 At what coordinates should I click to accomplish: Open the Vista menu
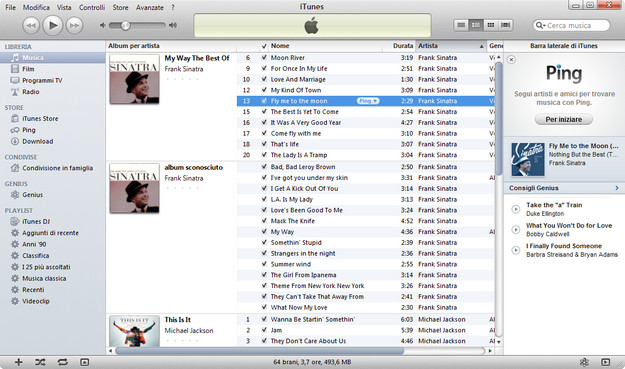pos(64,7)
